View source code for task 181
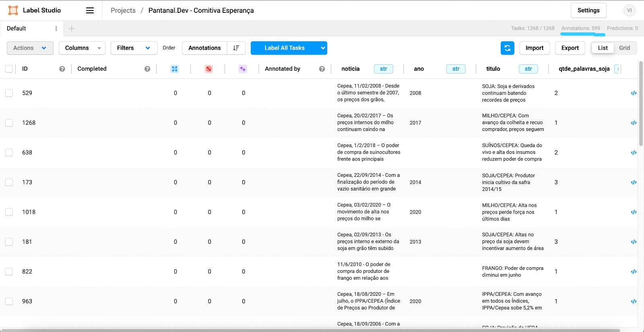The height and width of the screenshot is (332, 644). [x=634, y=242]
